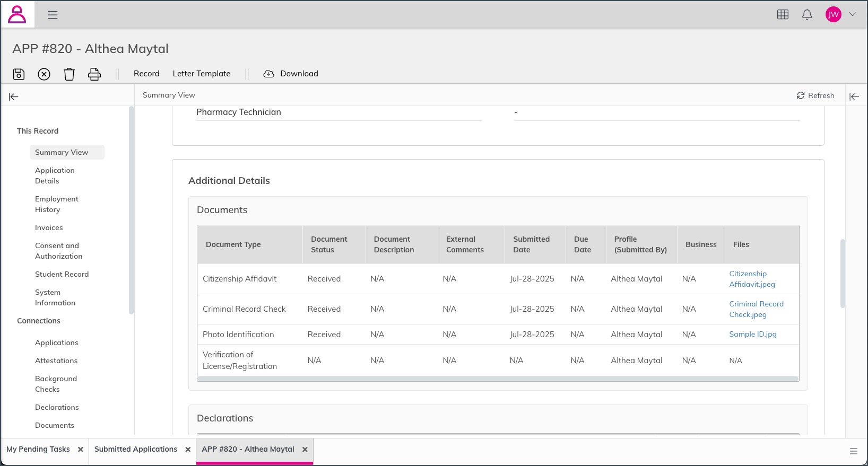Open Documents under Connections
Image resolution: width=868 pixels, height=466 pixels.
[x=55, y=425]
